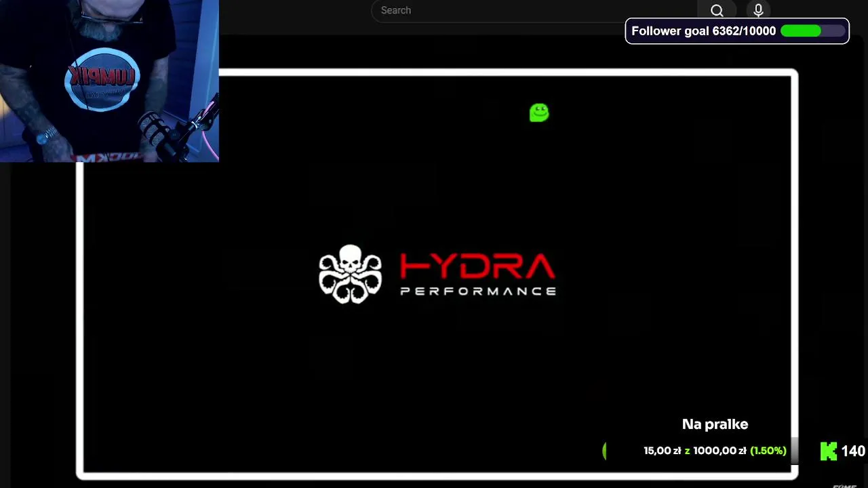The image size is (868, 488).
Task: Click the green Kick K logo
Action: tap(829, 451)
